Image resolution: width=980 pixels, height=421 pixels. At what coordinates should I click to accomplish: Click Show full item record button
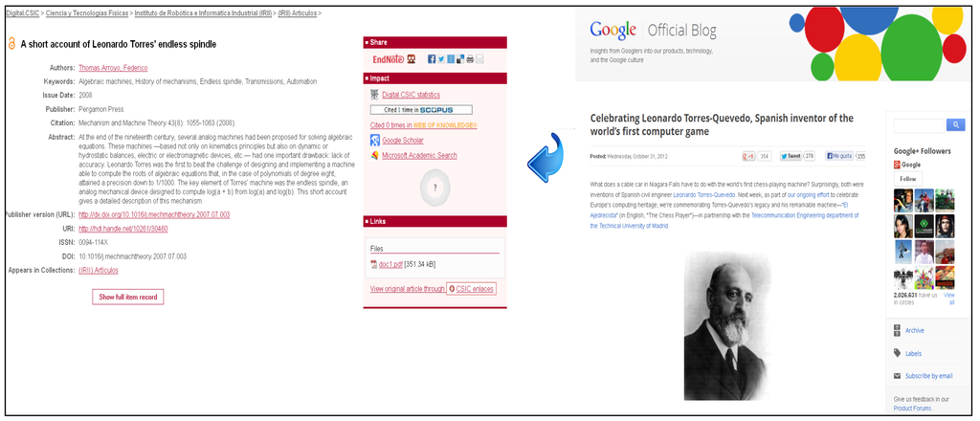click(x=128, y=297)
